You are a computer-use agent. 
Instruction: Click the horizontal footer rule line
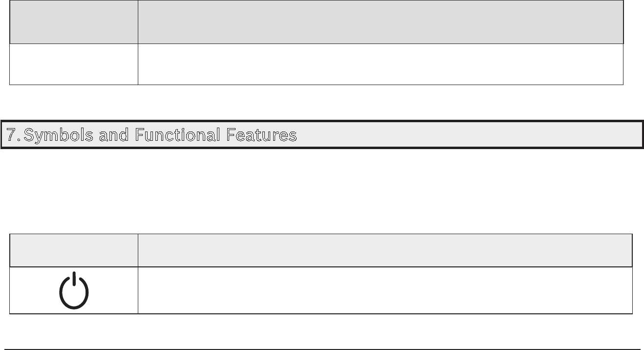(322, 350)
